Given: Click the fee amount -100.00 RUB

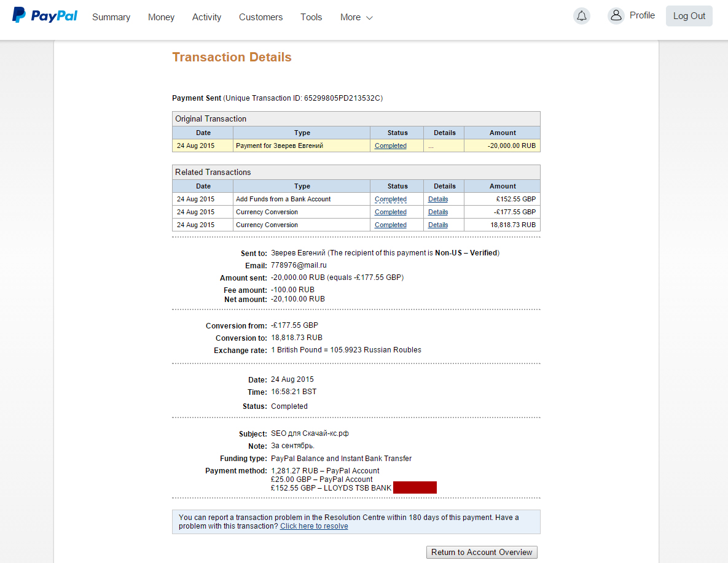Looking at the screenshot, I should click(292, 290).
